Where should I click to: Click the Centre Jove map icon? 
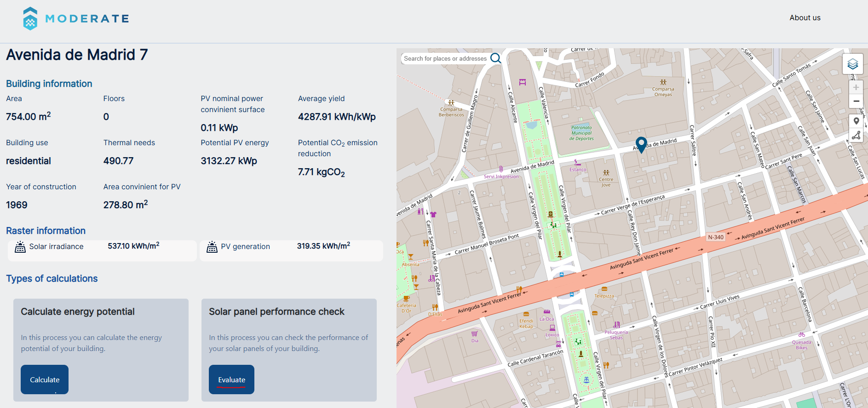tap(606, 173)
